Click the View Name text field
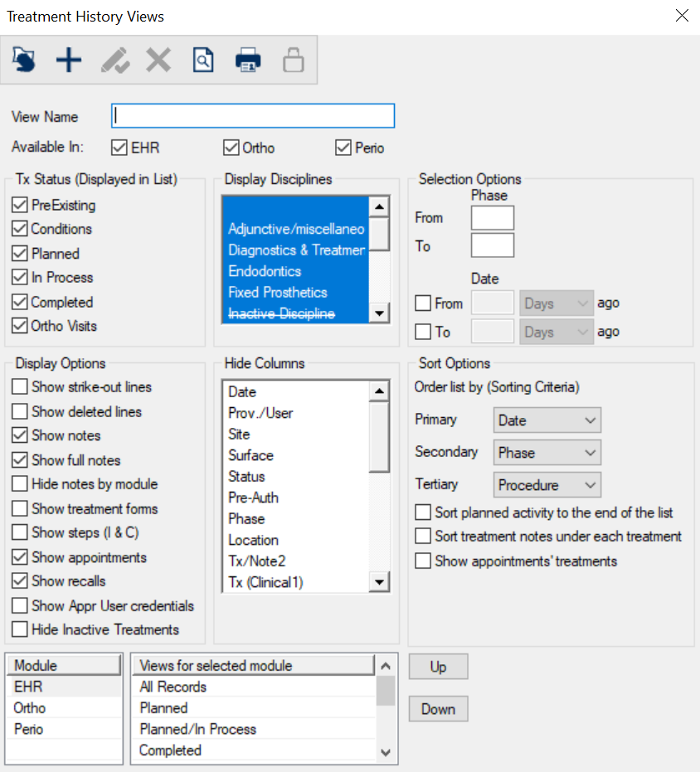 (253, 115)
